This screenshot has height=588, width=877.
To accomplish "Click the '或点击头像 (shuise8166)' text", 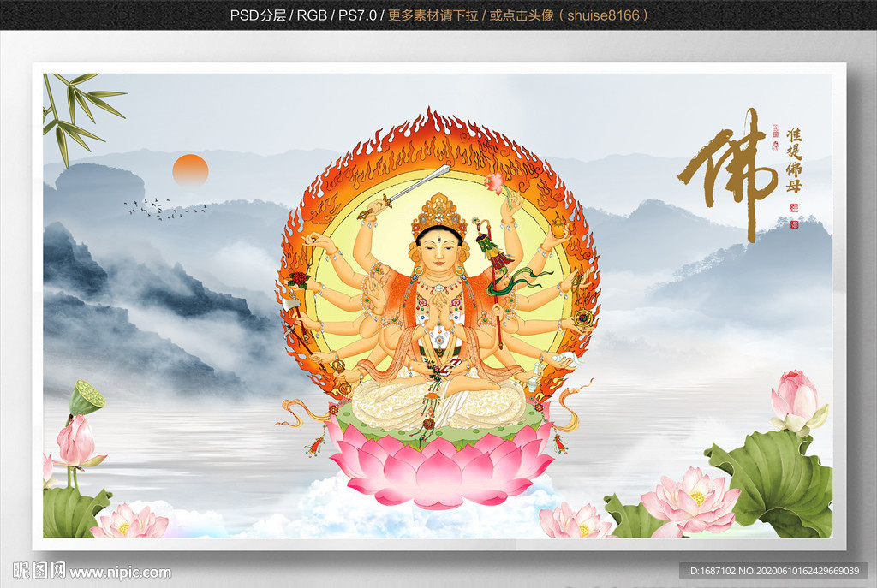I will pos(569,15).
